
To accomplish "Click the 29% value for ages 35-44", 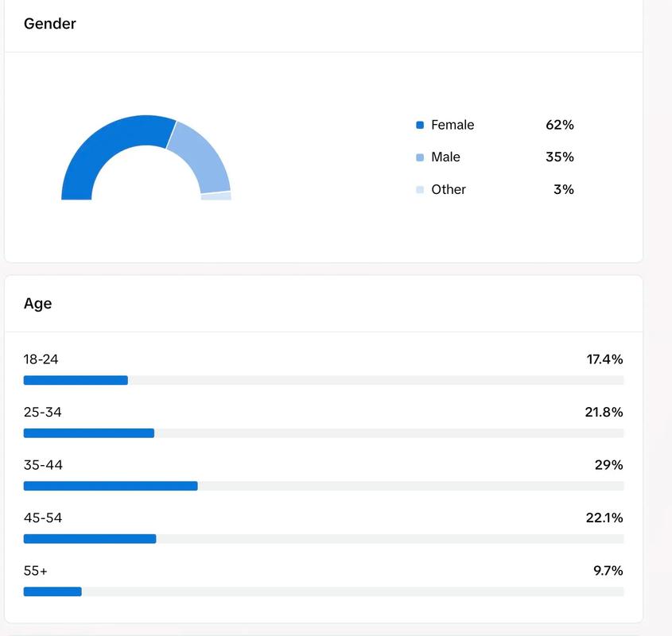I will (x=608, y=465).
